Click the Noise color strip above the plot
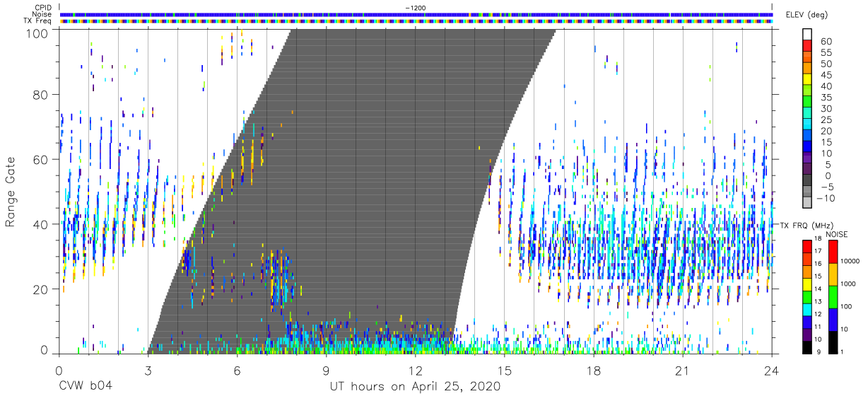Screen dimensions: 868x401 pos(416,14)
